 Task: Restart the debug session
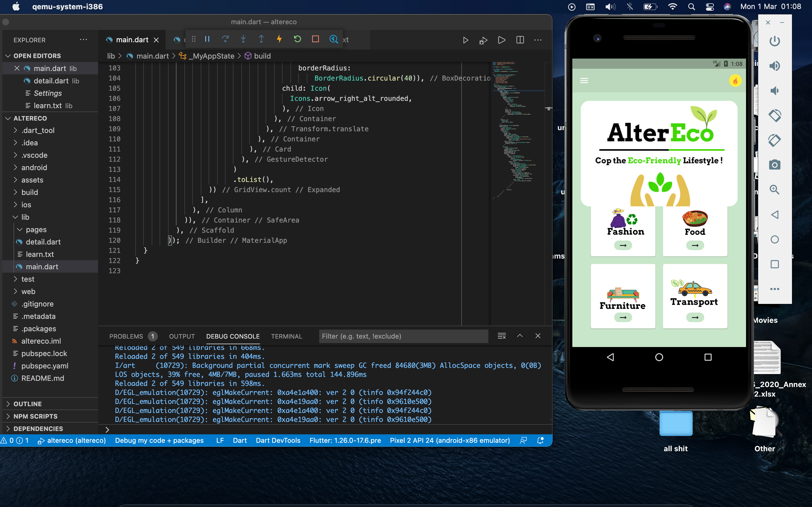(297, 39)
